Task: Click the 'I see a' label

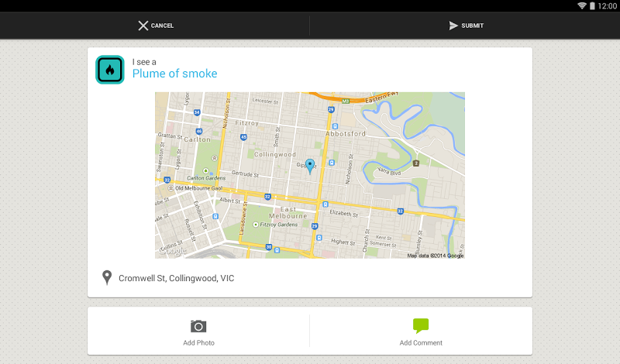Action: [144, 62]
